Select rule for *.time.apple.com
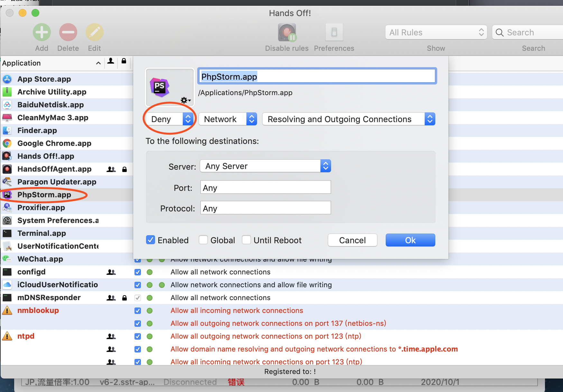The width and height of the screenshot is (563, 392). [314, 349]
